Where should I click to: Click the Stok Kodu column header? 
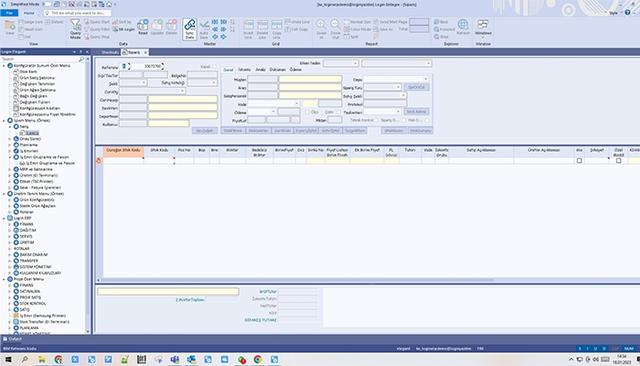pyautogui.click(x=159, y=151)
